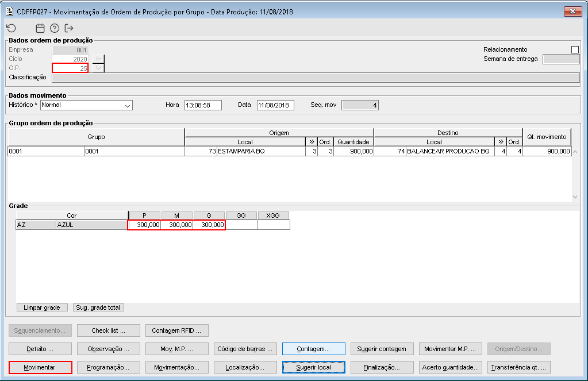Click the Ciclo field showing 2020
Viewport: 588px width, 381px height.
(70, 59)
